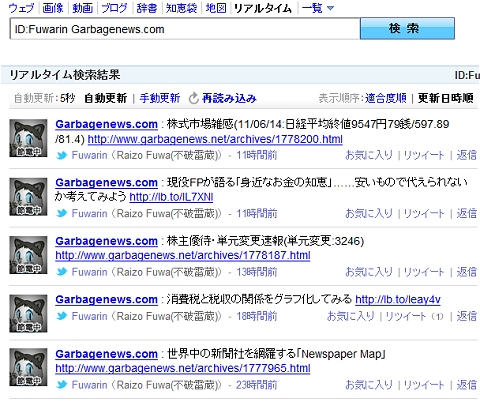Viewport: 480px width, 402px height.
Task: Open Garbagenews.com link in 株式市場雑感 tweet
Action: tap(106, 124)
